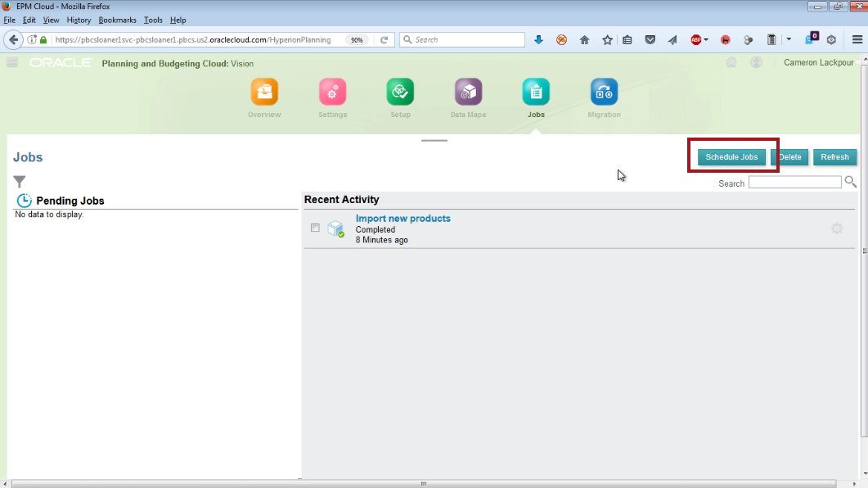Go back with Firefox back arrow
The width and height of the screenshot is (868, 488).
coord(13,40)
